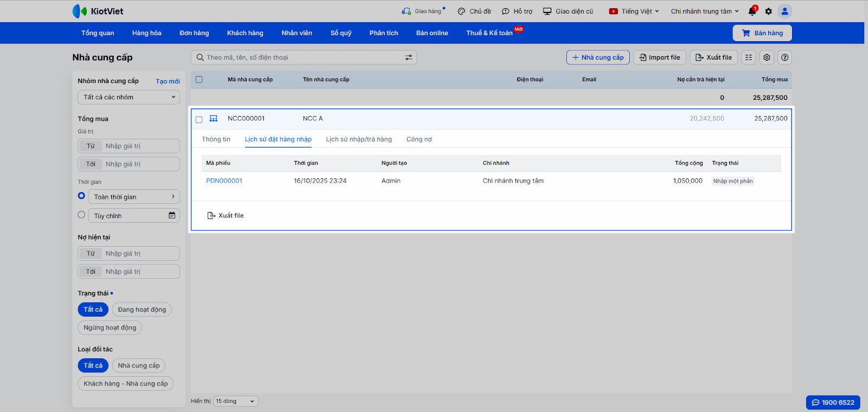
Task: Click the search filter options icon
Action: point(409,57)
